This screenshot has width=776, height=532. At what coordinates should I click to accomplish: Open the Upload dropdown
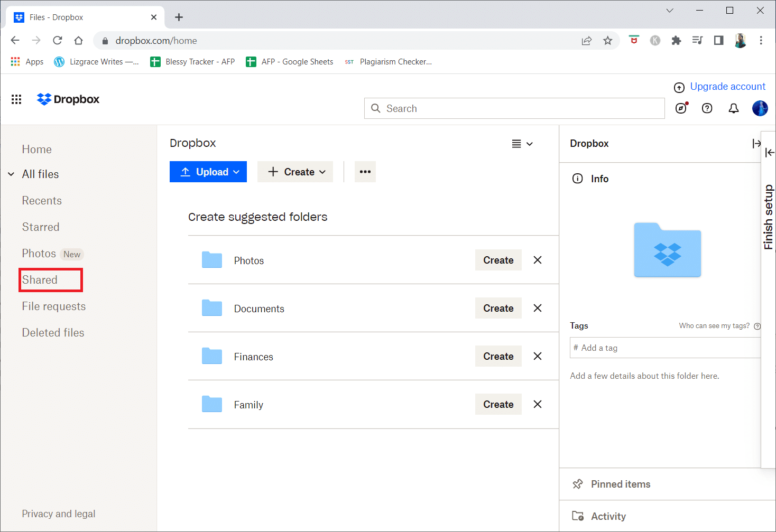point(208,172)
